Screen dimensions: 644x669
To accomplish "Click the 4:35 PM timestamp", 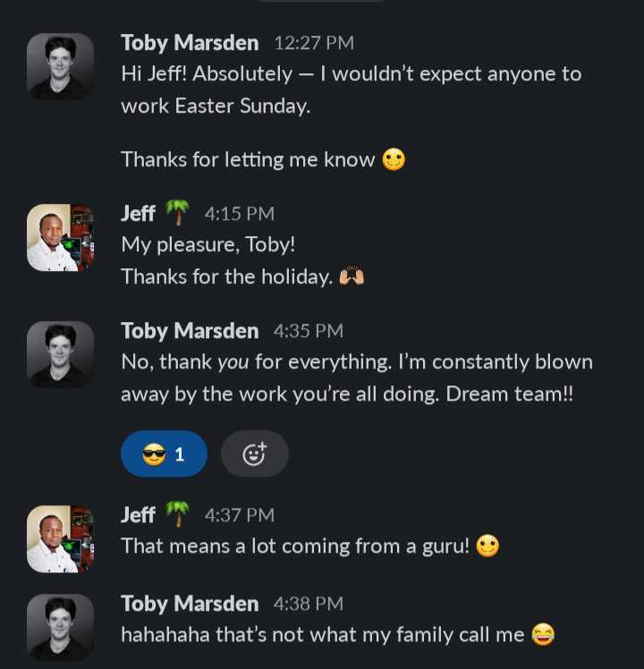I will coord(308,331).
